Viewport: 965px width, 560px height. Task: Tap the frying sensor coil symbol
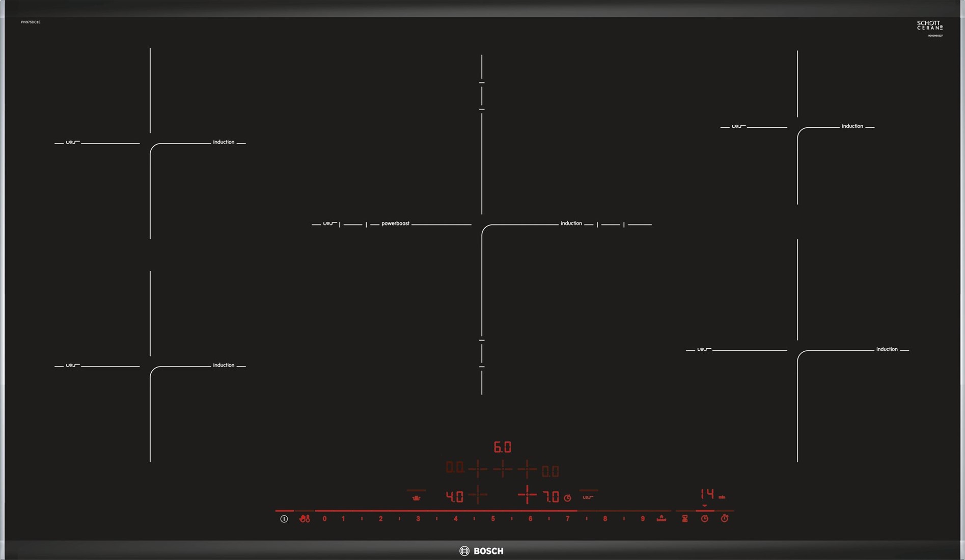click(588, 497)
